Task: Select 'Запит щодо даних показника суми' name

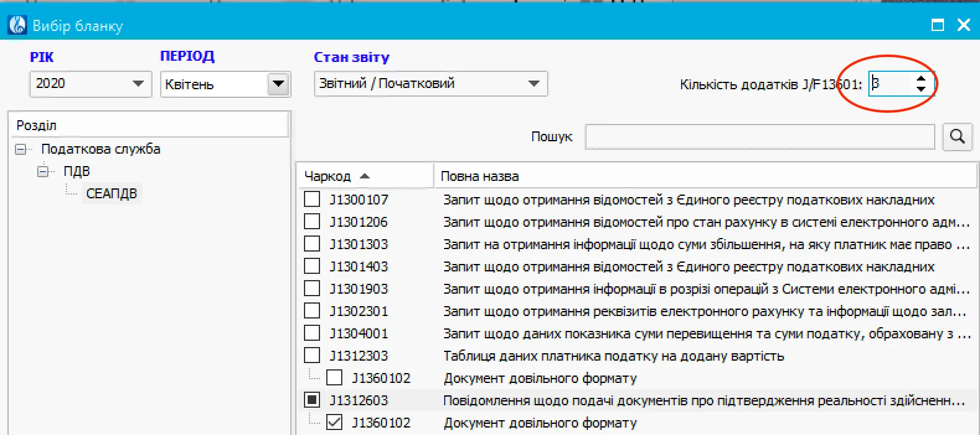Action: click(x=706, y=334)
